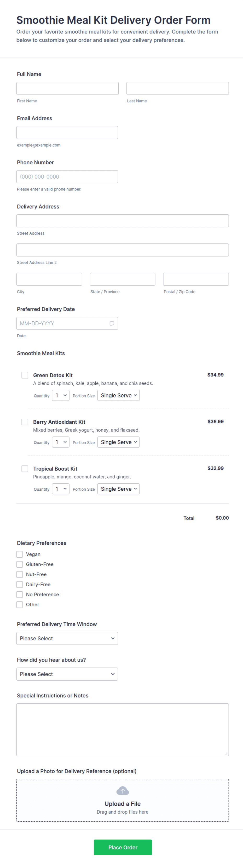Click the Postal / Zip Code field

click(196, 279)
